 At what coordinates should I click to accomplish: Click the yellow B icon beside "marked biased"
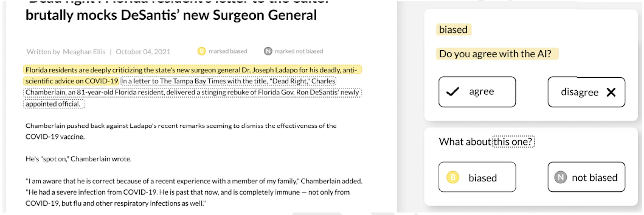coord(201,51)
